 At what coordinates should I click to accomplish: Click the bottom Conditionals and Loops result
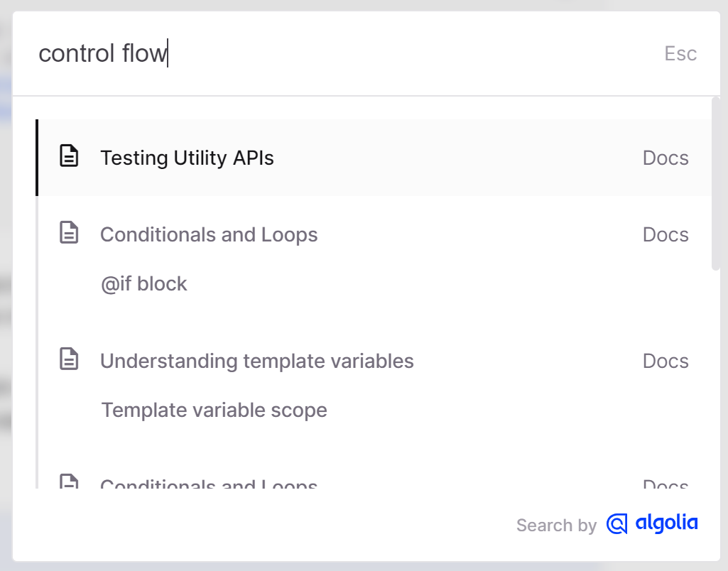(x=209, y=484)
